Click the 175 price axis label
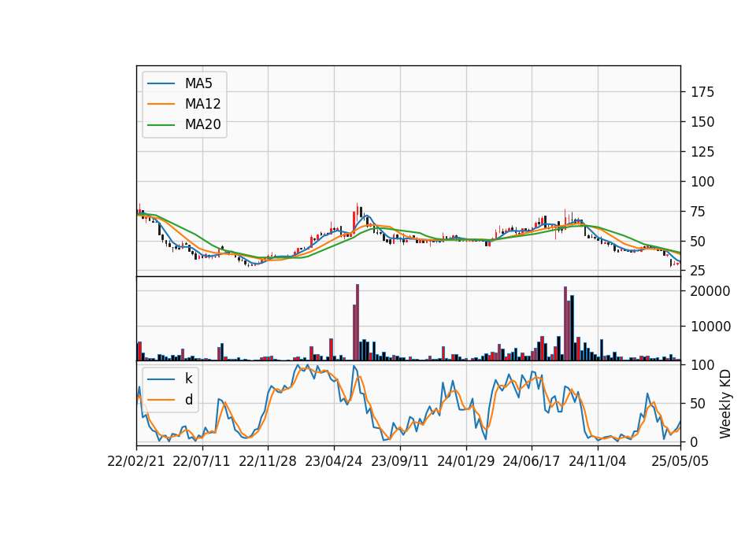Screen dimensions: 756x543 702,92
